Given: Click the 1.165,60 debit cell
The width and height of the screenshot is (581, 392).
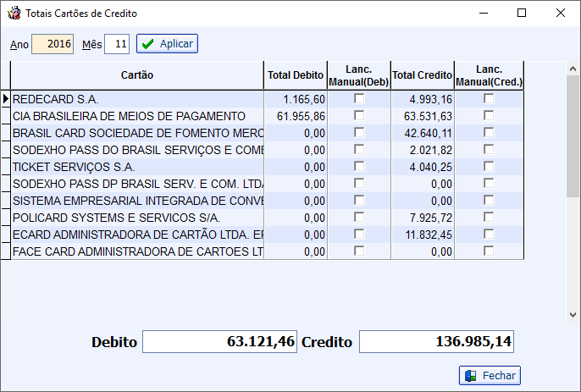Looking at the screenshot, I should tap(296, 99).
